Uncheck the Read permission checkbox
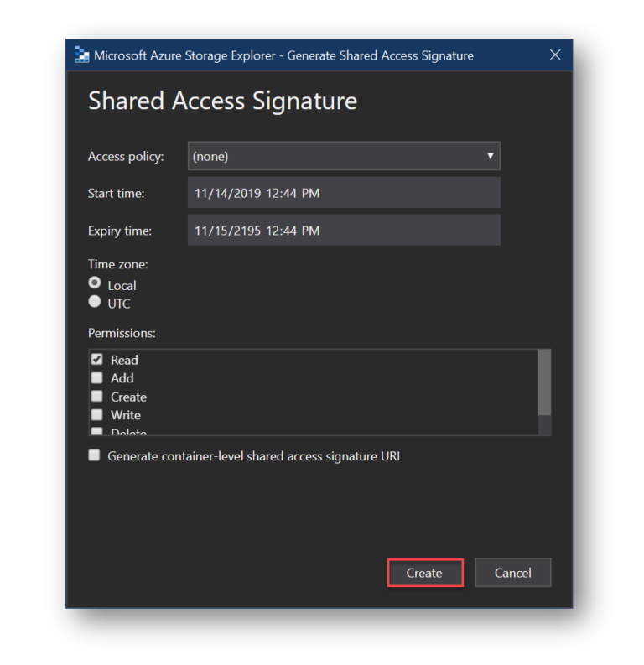Image resolution: width=644 pixels, height=665 pixels. click(x=97, y=360)
